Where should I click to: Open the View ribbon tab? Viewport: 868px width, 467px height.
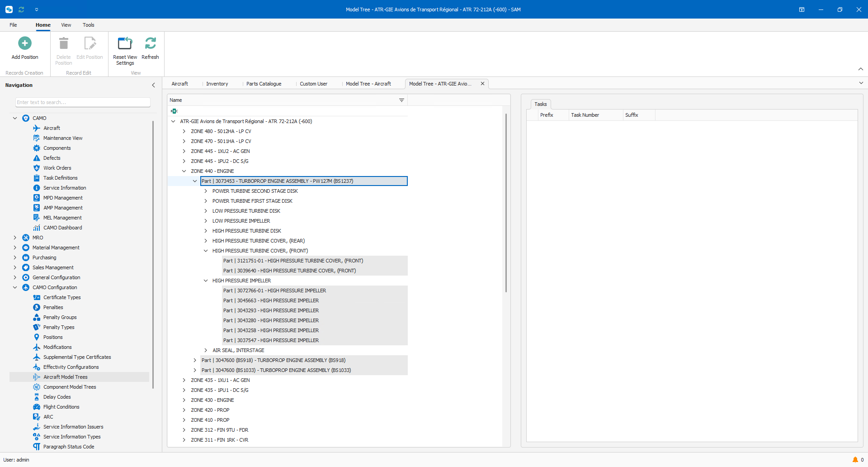click(66, 25)
